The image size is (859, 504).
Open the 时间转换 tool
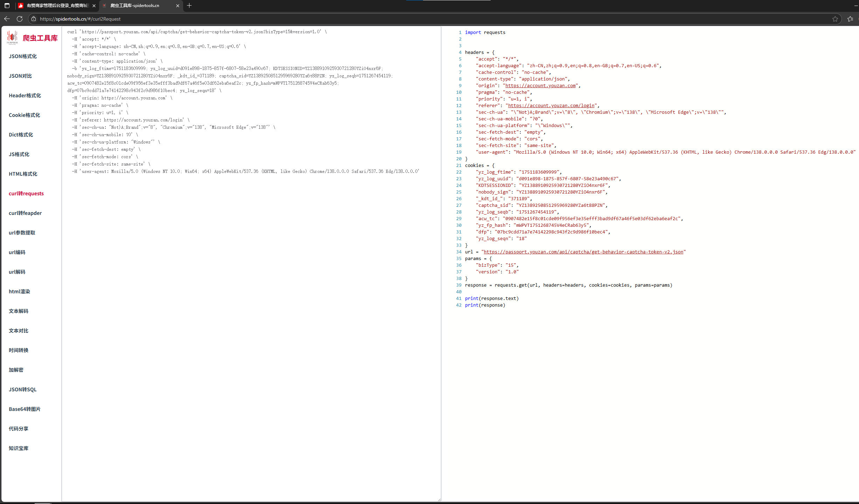pyautogui.click(x=19, y=350)
